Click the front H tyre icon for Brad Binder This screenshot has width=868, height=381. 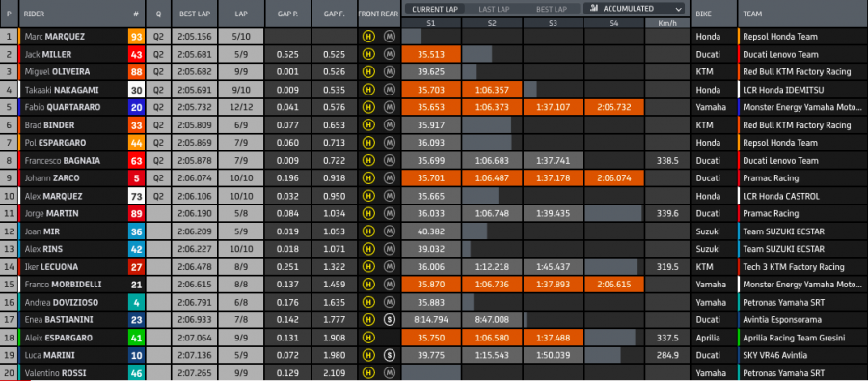(367, 125)
